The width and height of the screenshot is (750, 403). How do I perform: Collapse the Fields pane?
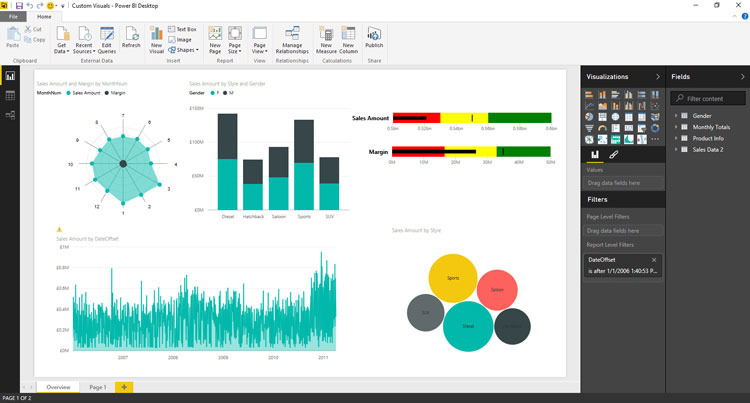tap(742, 76)
